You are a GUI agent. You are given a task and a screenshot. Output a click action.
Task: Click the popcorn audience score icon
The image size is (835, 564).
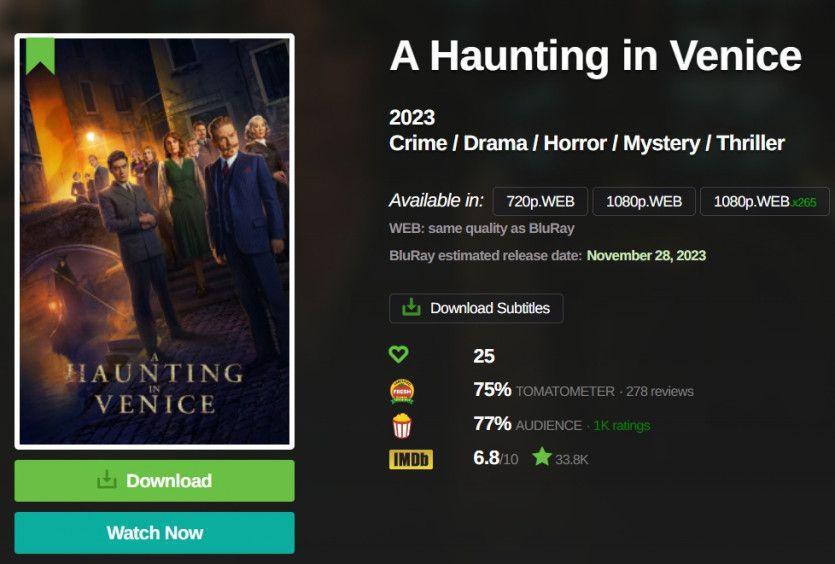point(402,426)
